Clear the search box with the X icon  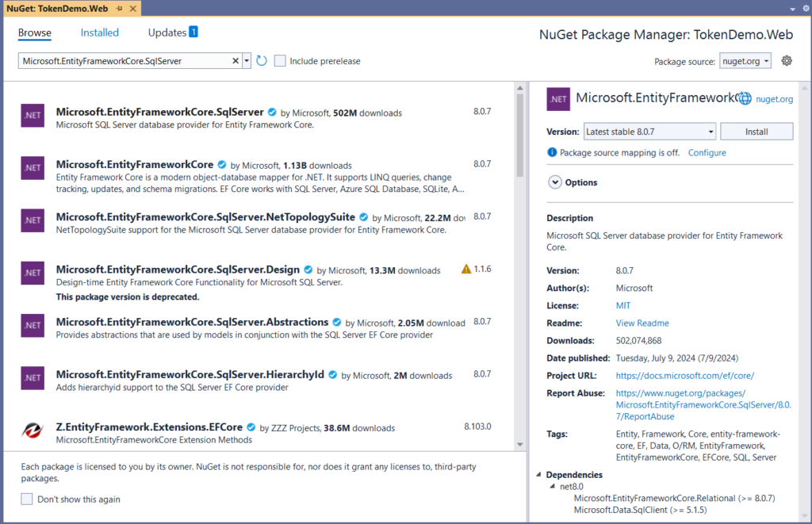[236, 61]
